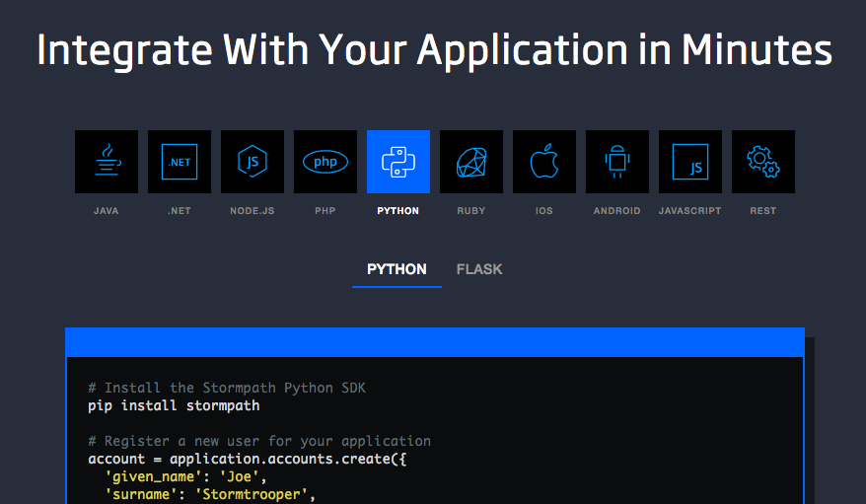Click the JAVA text label below the icon
This screenshot has width=866, height=504.
point(107,211)
